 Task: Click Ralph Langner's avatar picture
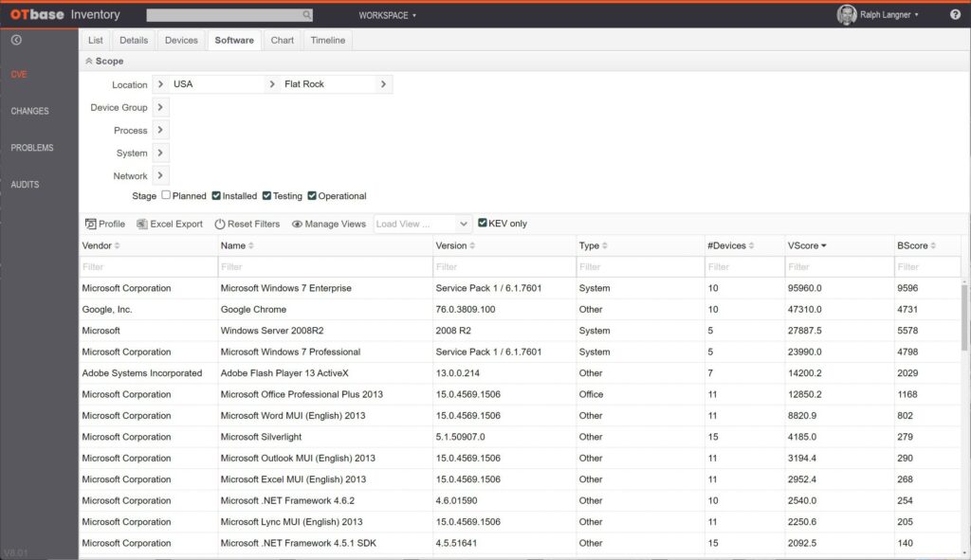pyautogui.click(x=846, y=15)
